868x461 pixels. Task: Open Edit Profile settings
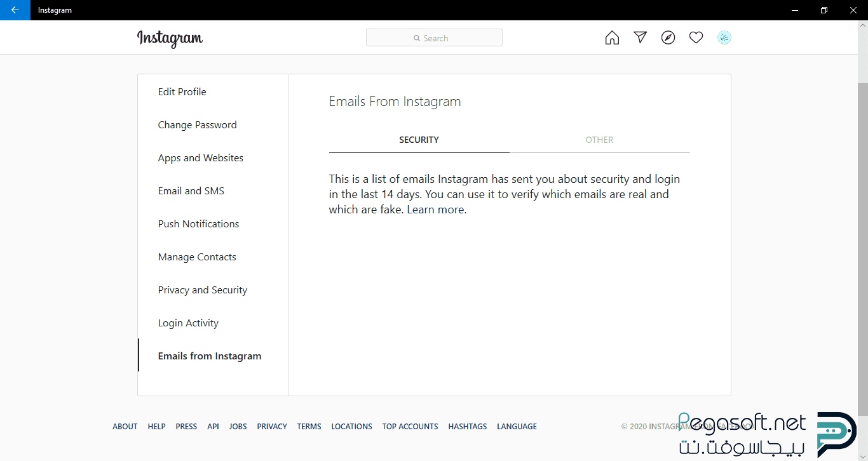[x=213, y=91]
